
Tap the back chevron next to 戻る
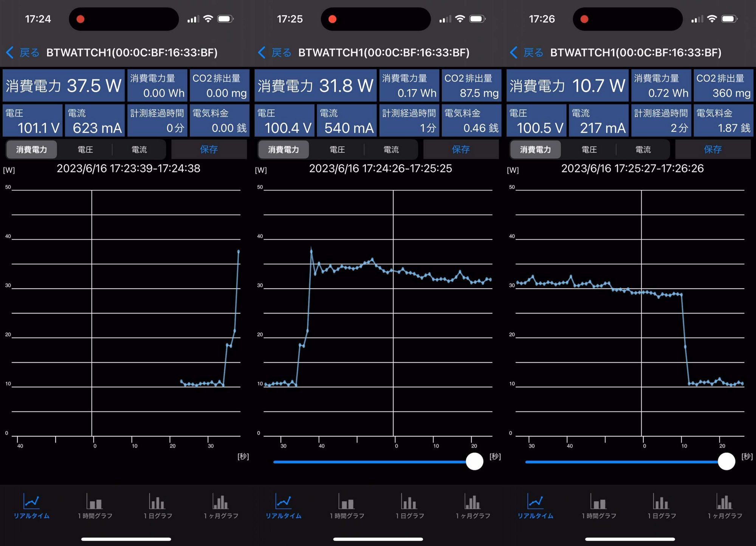(10, 53)
